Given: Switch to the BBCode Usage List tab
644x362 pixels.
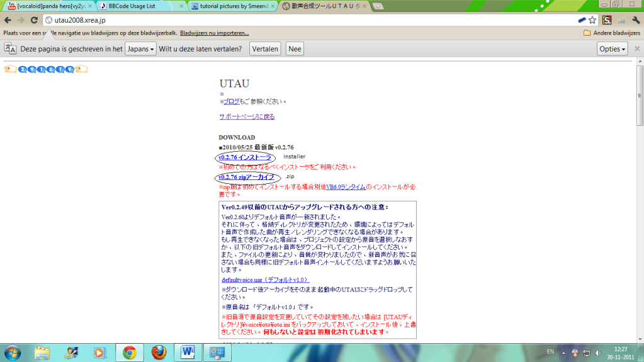Looking at the screenshot, I should [x=140, y=6].
